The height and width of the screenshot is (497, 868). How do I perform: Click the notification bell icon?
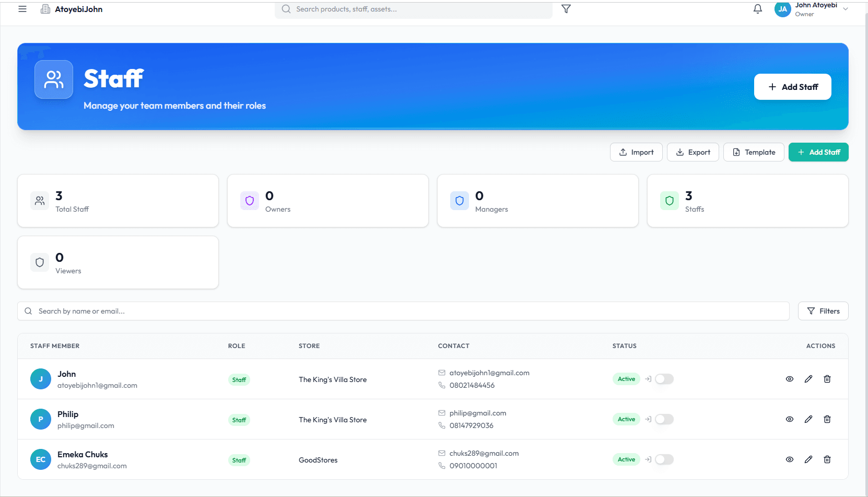[x=758, y=9]
